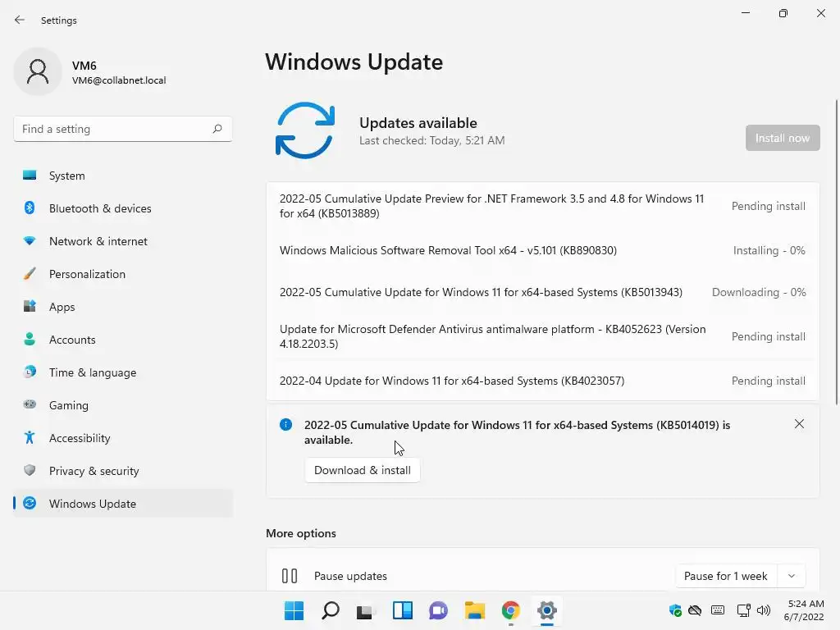
Task: Open Accessibility settings
Action: click(123, 438)
